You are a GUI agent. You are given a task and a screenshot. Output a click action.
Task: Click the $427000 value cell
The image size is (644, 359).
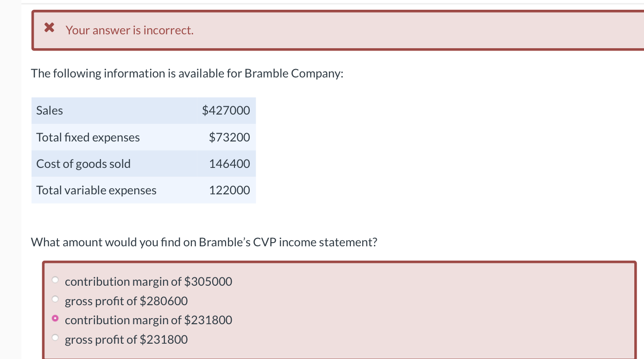click(226, 110)
